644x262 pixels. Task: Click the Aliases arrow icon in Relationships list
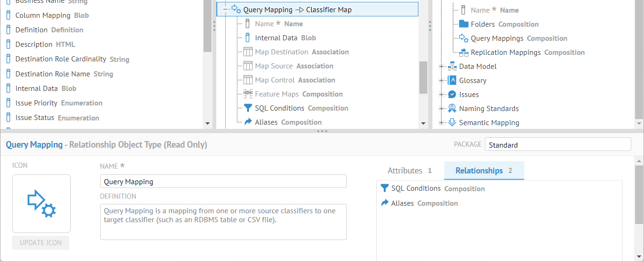coord(385,203)
